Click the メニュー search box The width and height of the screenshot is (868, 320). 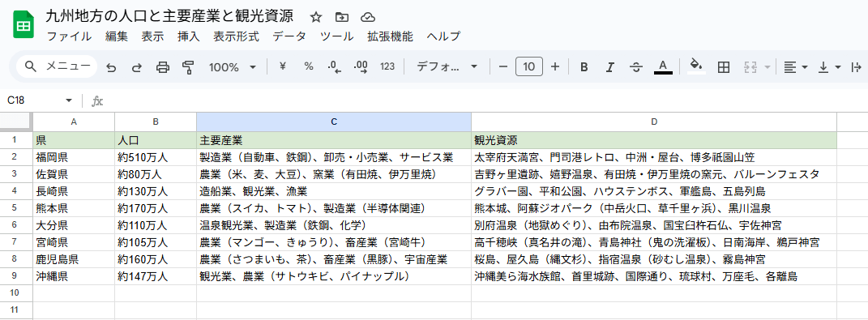57,67
